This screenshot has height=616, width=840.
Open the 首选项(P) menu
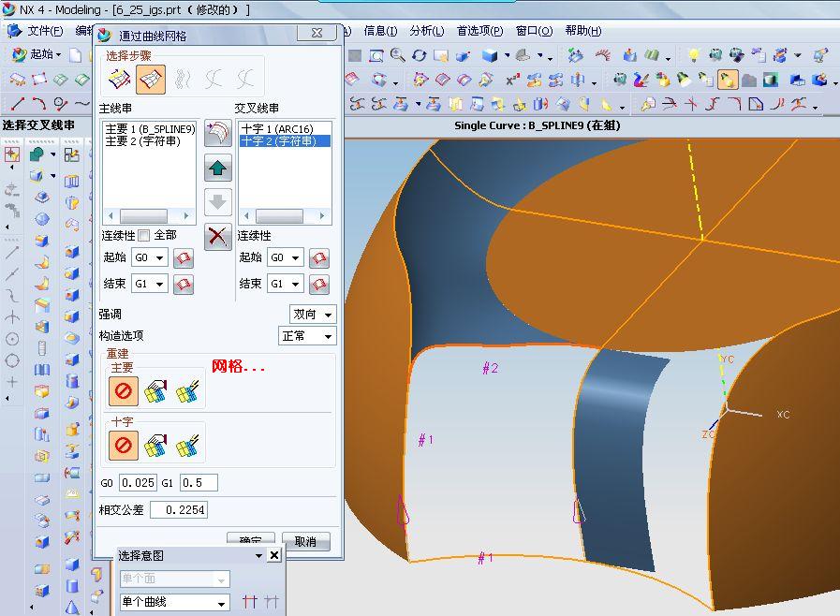[x=480, y=31]
